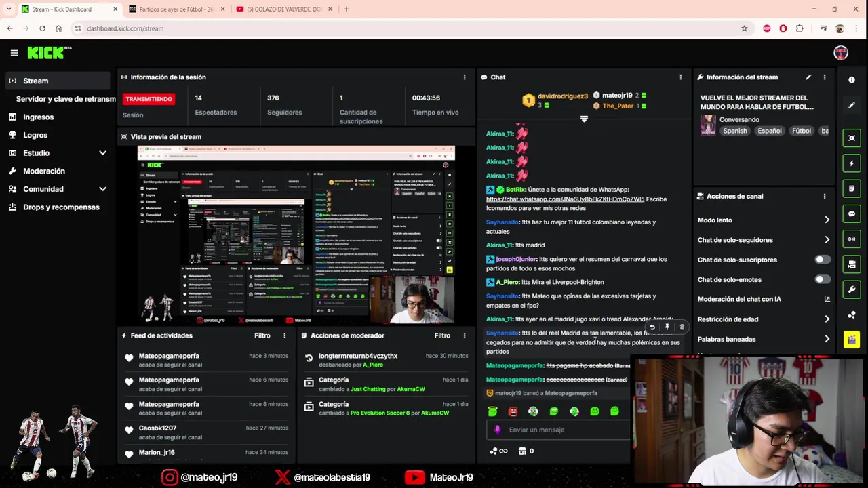868x488 pixels.
Task: Open the Modo lento chevron
Action: 827,220
